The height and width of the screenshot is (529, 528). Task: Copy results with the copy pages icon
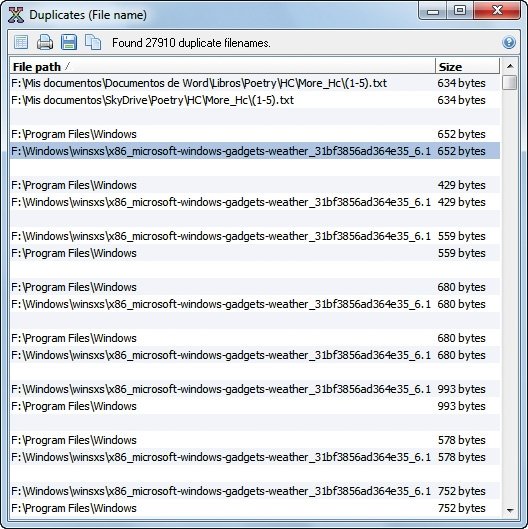pyautogui.click(x=93, y=43)
